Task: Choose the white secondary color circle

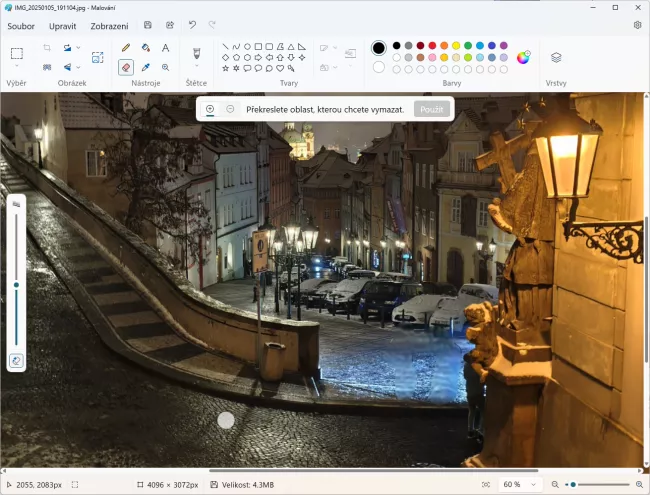Action: (379, 67)
